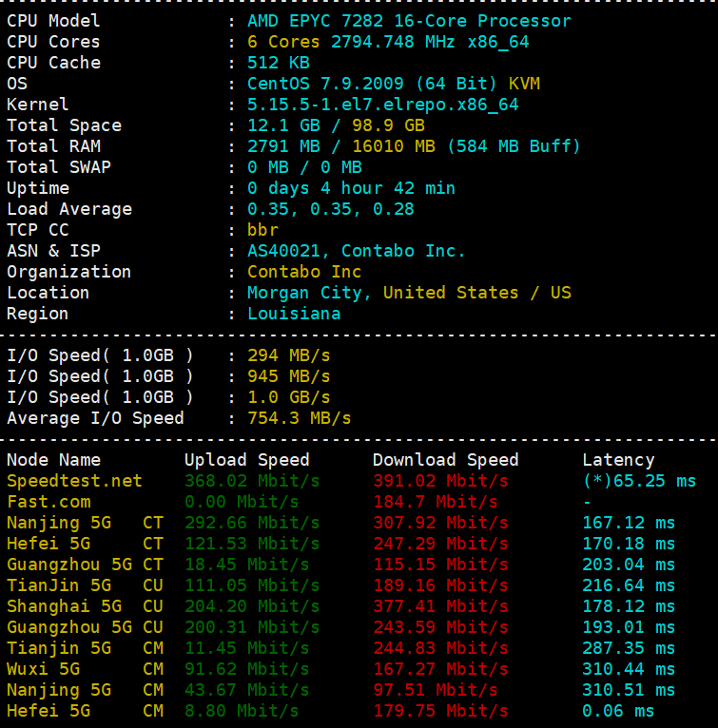
Task: Click the Speedtest.net latency (*)65.25 ms
Action: click(639, 481)
